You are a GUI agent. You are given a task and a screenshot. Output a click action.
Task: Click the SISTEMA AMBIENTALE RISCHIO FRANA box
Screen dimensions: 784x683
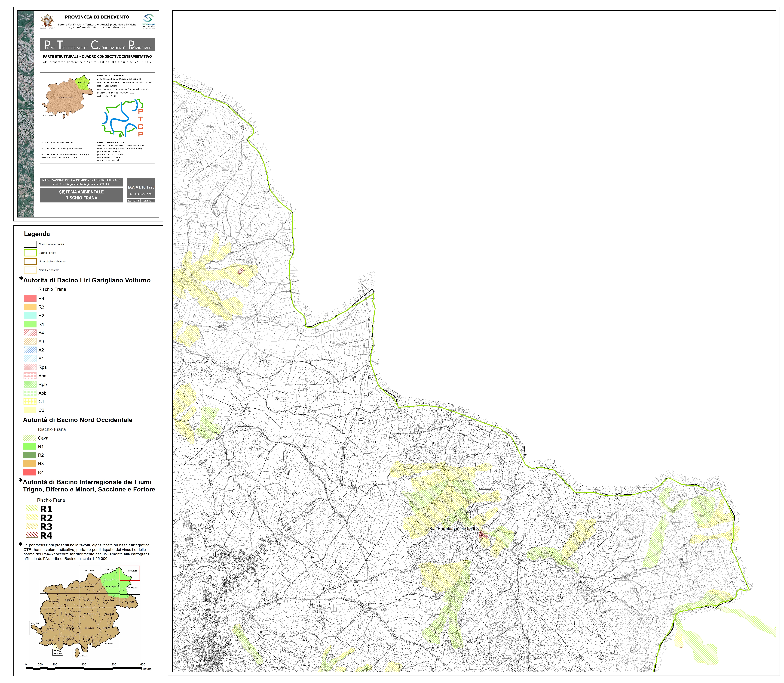point(82,195)
